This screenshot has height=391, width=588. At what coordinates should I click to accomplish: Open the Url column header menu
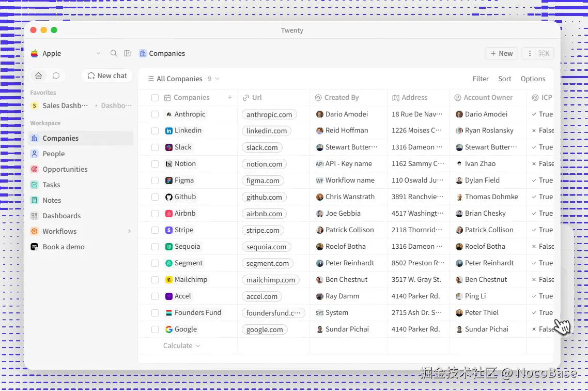tap(274, 98)
